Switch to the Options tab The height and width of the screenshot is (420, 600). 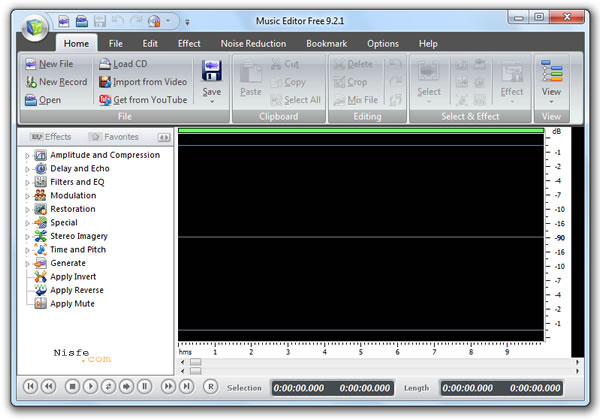[x=383, y=44]
